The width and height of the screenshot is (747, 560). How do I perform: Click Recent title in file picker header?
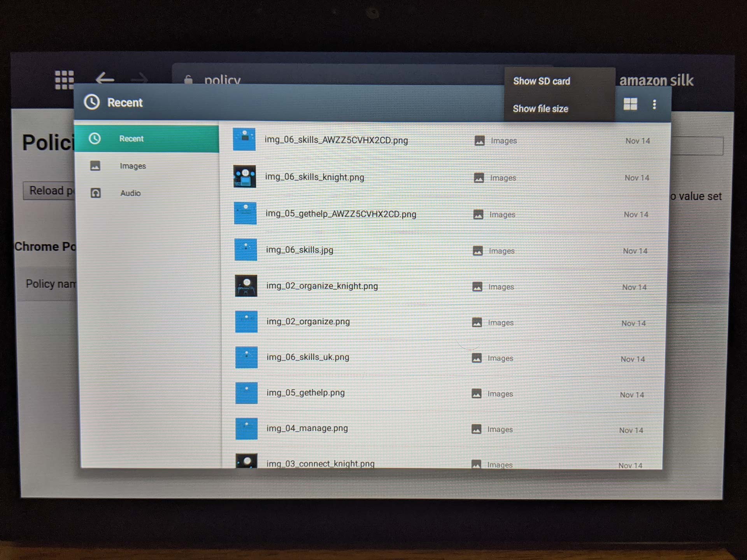click(x=125, y=103)
